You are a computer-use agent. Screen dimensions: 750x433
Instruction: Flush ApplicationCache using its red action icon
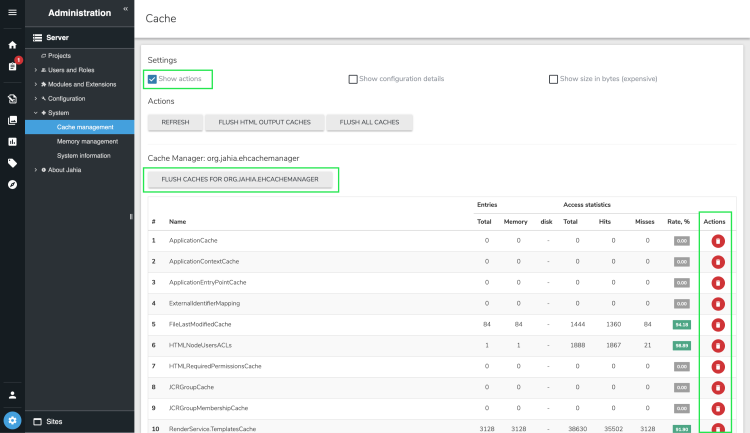click(x=717, y=241)
